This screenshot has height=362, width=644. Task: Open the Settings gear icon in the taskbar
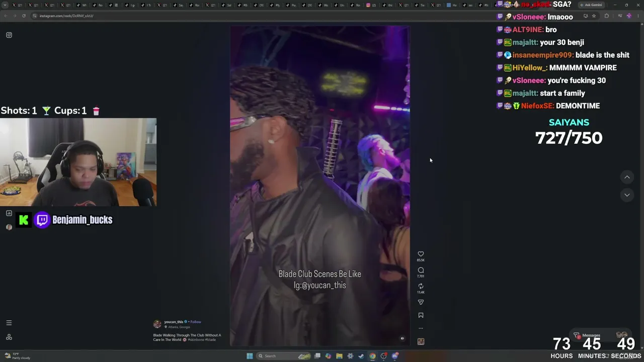[351, 356]
